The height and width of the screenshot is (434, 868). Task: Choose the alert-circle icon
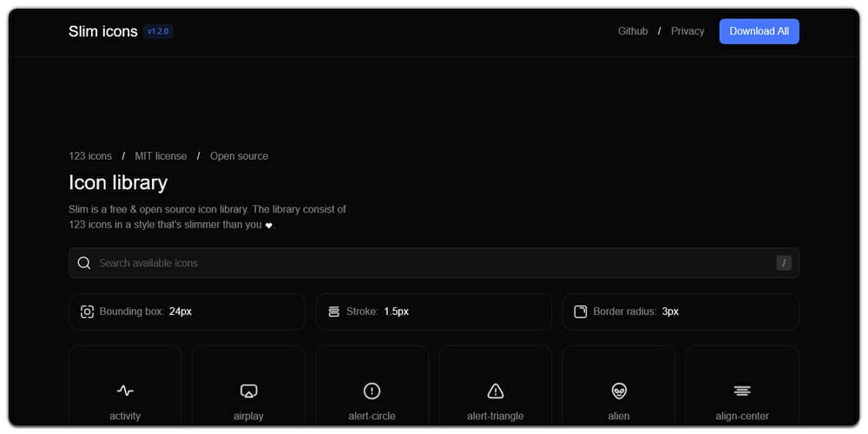click(x=372, y=391)
